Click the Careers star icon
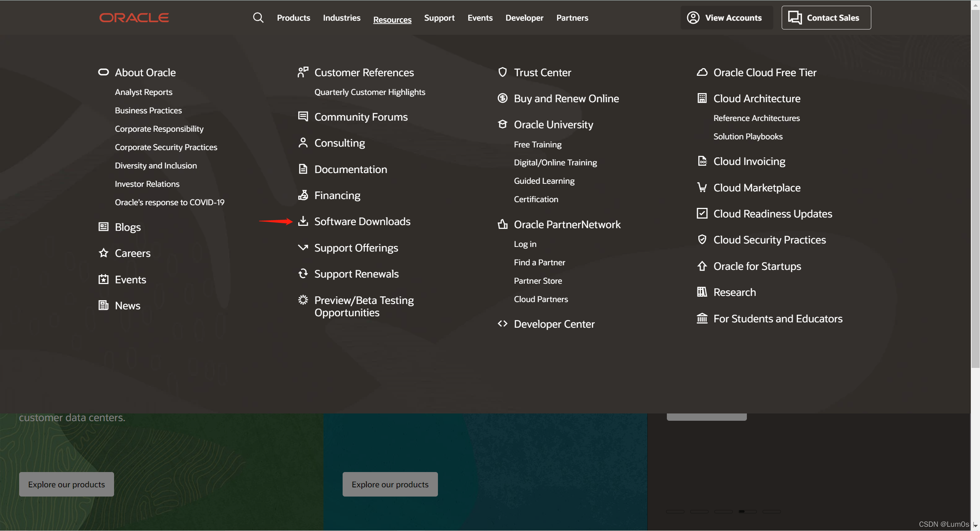The height and width of the screenshot is (531, 980). coord(103,253)
